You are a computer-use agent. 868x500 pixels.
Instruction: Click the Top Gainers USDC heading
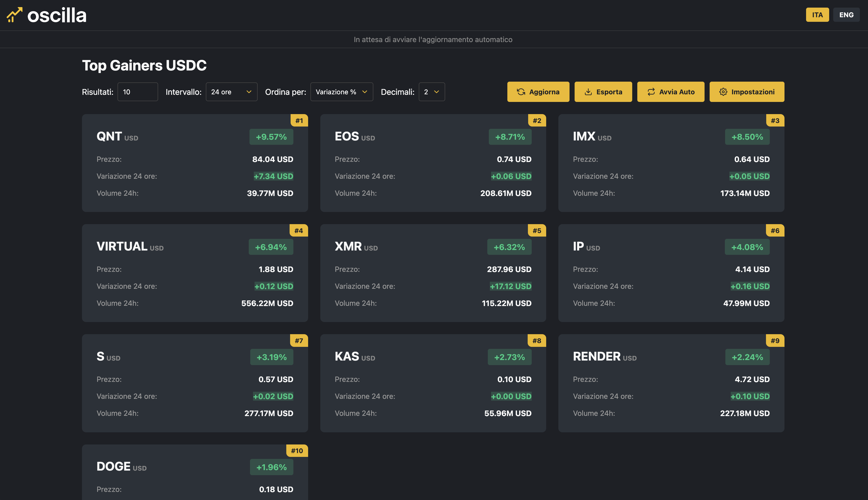pyautogui.click(x=144, y=65)
